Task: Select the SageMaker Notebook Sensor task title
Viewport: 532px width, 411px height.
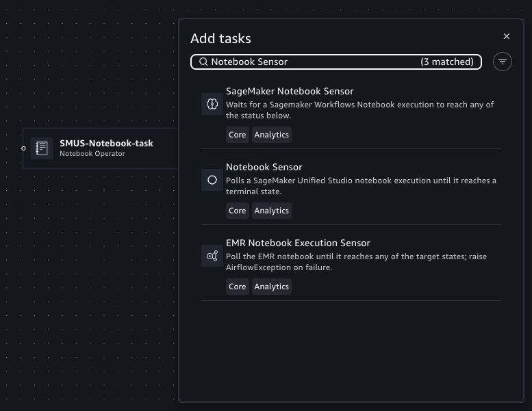Action: 290,91
